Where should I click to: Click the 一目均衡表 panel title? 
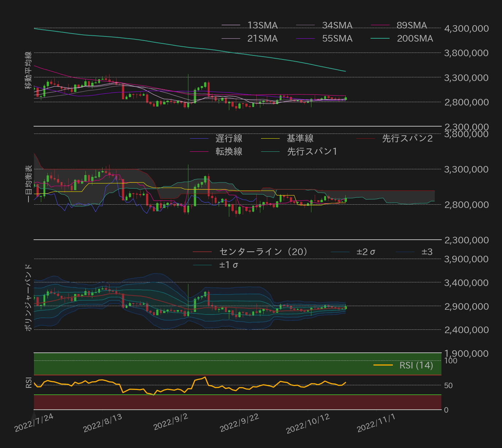pos(28,184)
